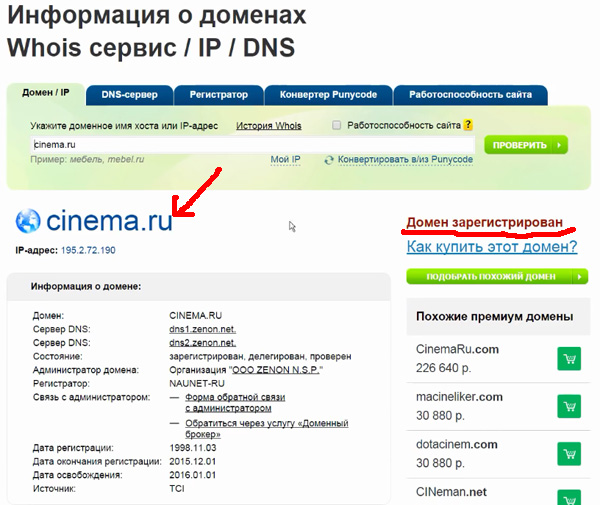Image resolution: width=600 pixels, height=505 pixels.
Task: Click expiry date 2015.12.01
Action: (x=192, y=461)
